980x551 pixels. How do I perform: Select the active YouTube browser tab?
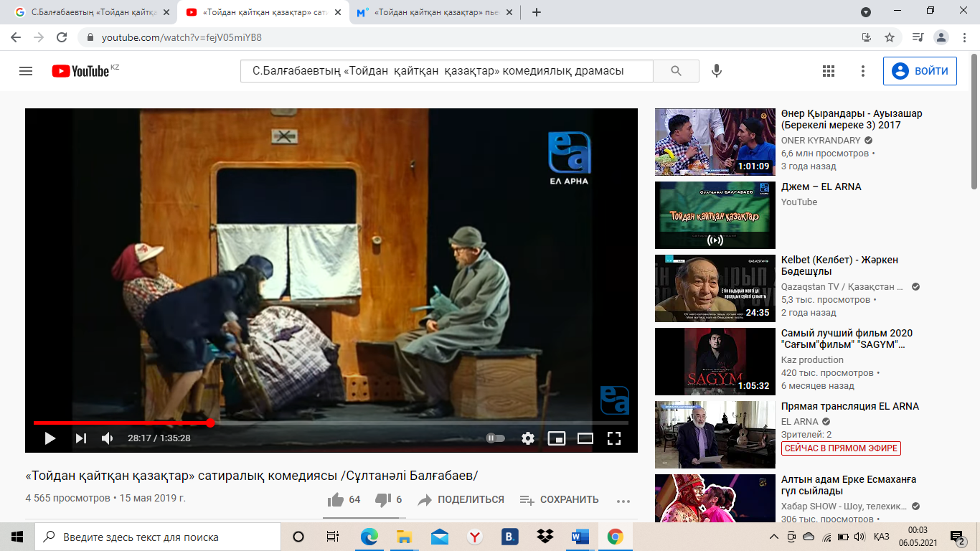coord(264,12)
